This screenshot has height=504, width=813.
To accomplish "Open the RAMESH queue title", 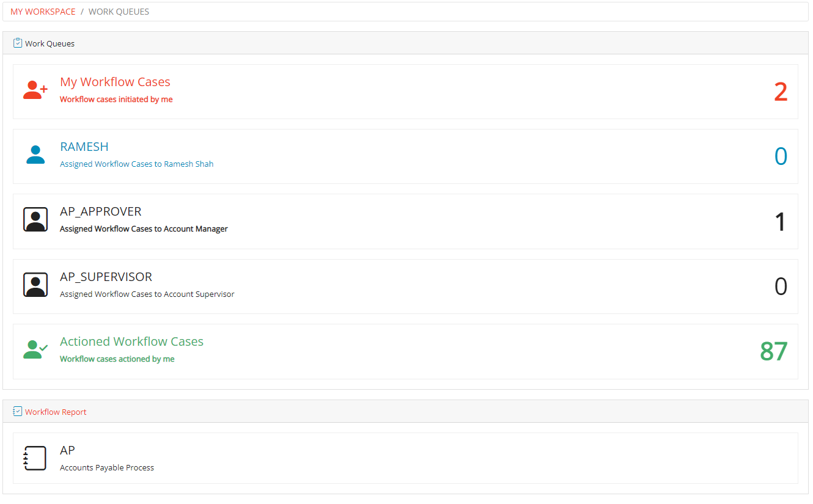I will pos(84,147).
